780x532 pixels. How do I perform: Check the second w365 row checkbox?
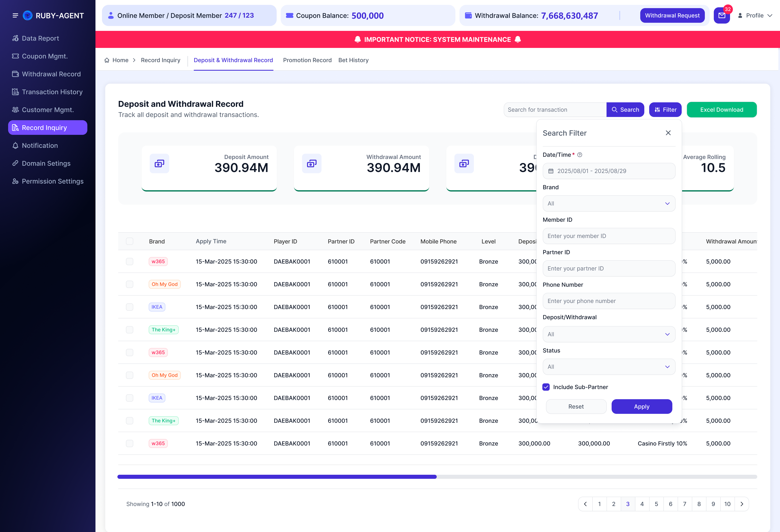click(x=130, y=352)
